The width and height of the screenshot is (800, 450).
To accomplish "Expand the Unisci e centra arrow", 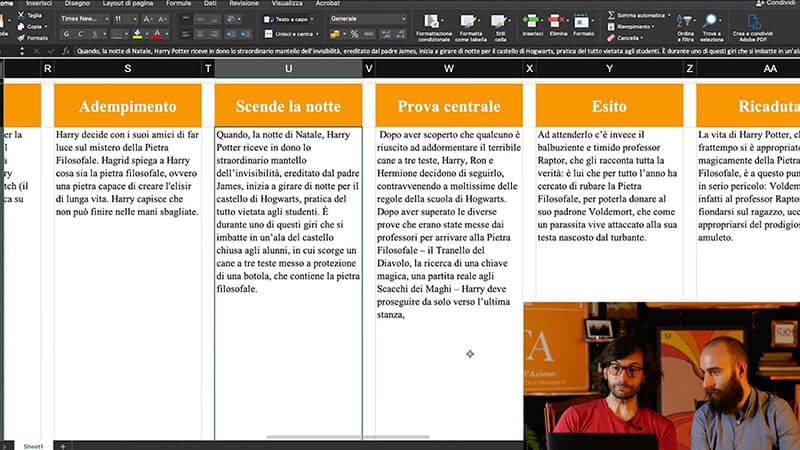I will pyautogui.click(x=317, y=34).
